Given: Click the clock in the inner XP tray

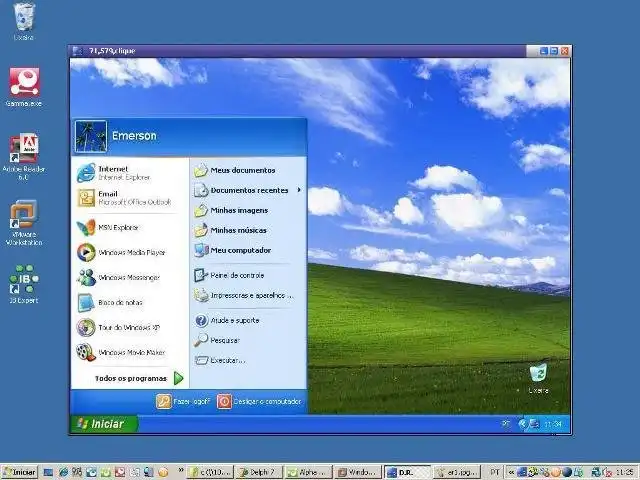Looking at the screenshot, I should coord(553,424).
